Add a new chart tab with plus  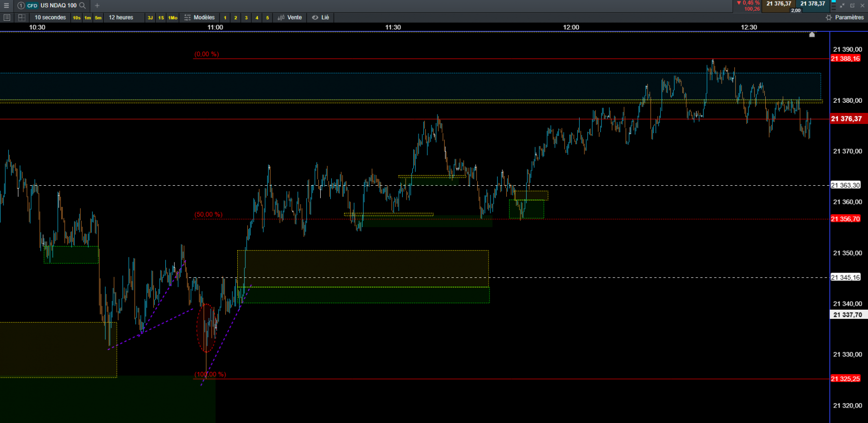tap(97, 5)
